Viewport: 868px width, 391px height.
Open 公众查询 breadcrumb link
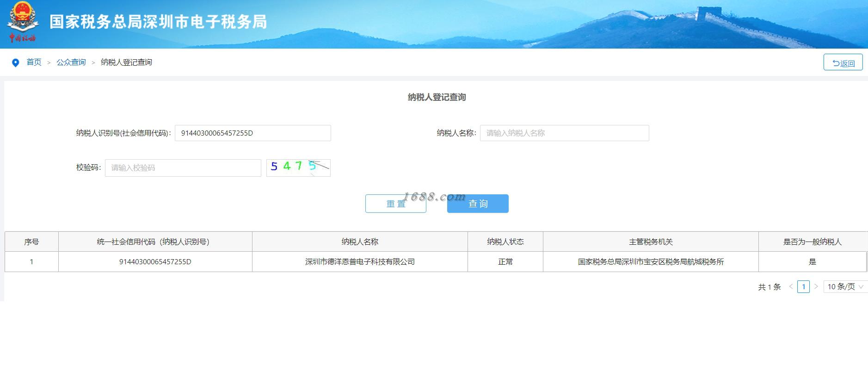71,62
